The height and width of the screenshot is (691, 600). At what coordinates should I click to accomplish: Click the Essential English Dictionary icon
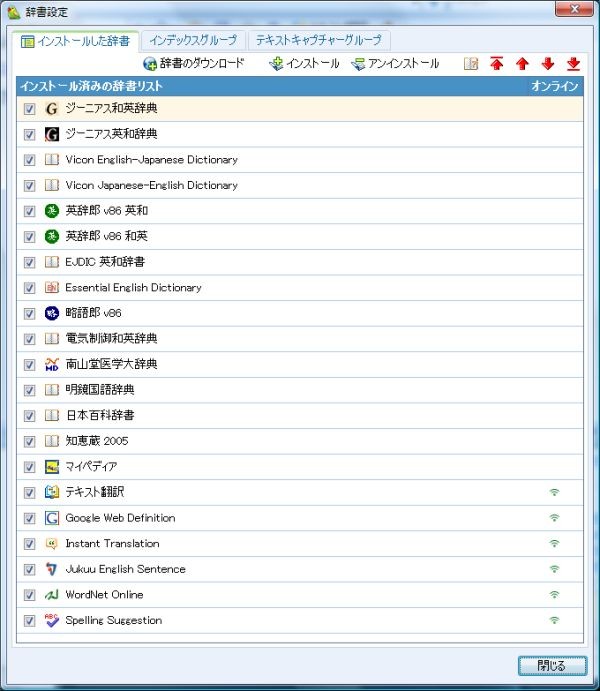click(52, 287)
